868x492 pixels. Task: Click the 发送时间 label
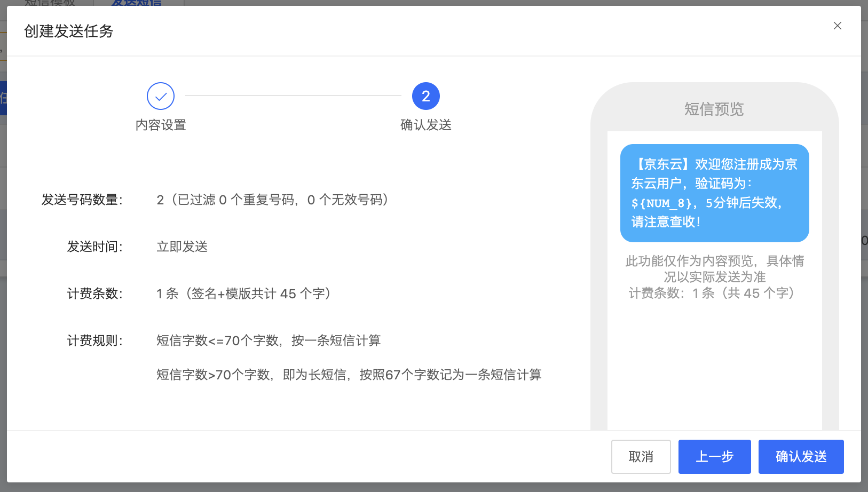pos(95,247)
